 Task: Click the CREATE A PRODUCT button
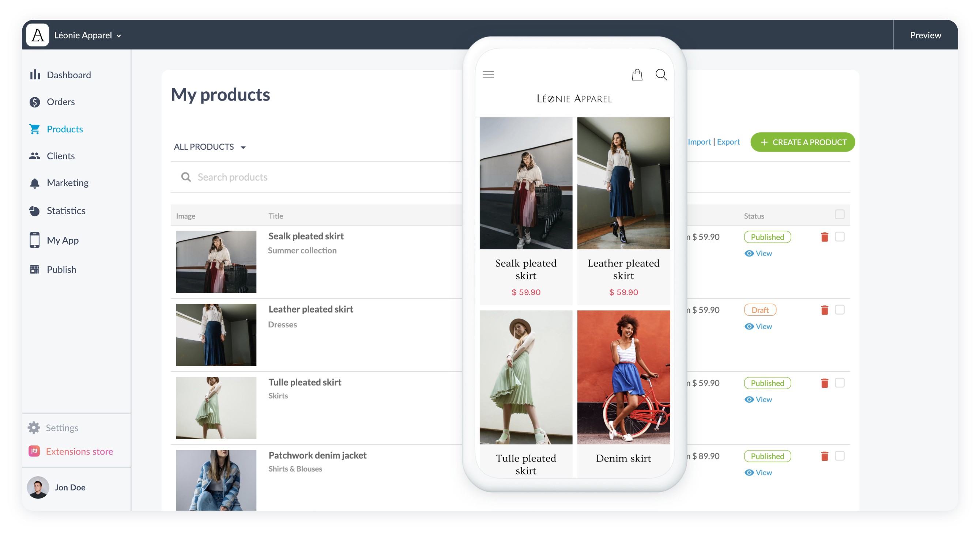click(x=802, y=142)
